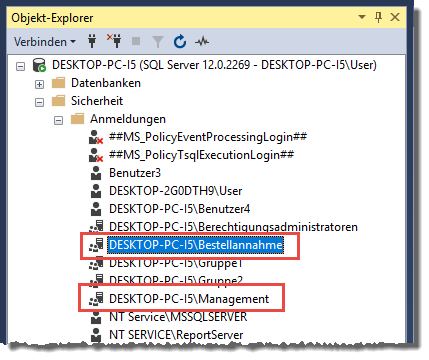Screen dimensions: 429x360
Task: Click the group icon beside Bestellannahme
Action: pos(96,245)
